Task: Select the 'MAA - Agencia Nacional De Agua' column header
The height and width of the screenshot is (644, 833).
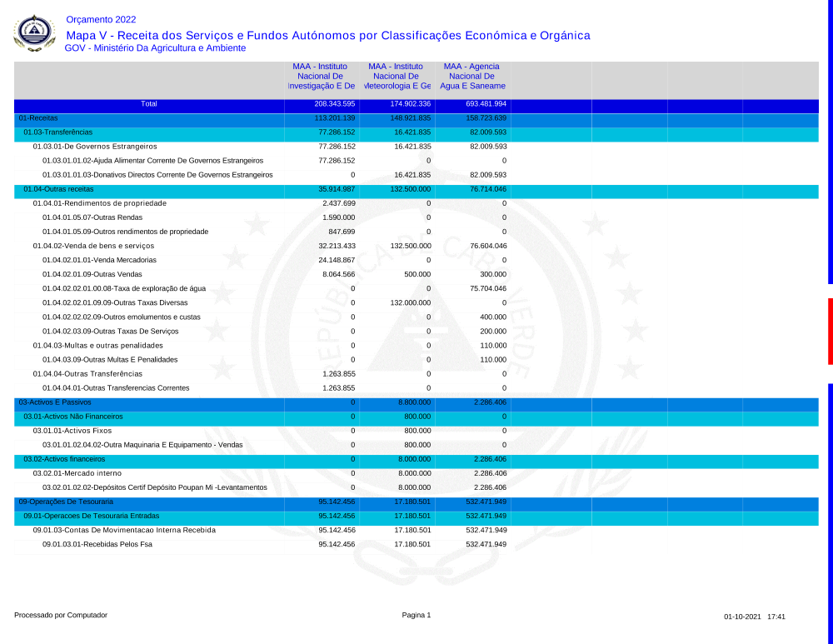Action: [x=471, y=76]
